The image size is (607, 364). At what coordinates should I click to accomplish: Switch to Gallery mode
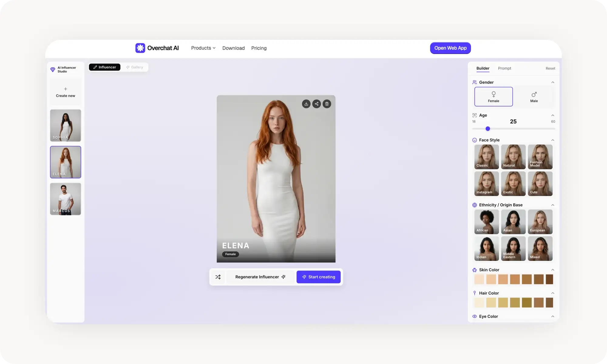(x=135, y=67)
